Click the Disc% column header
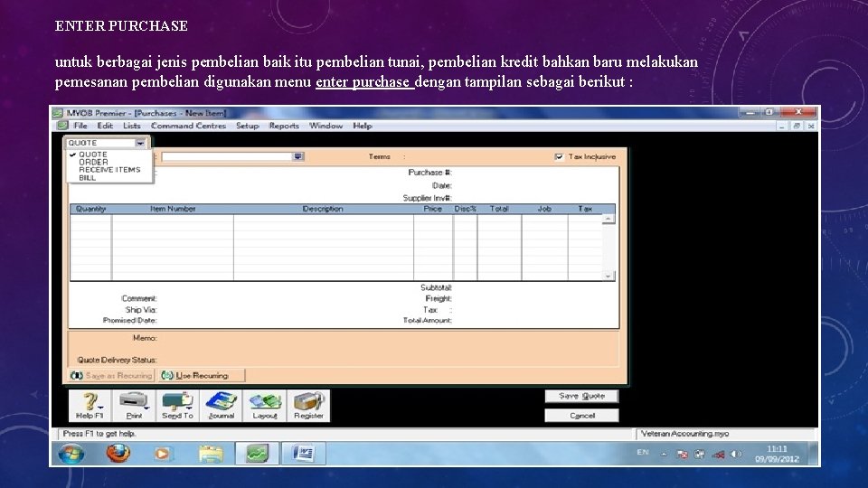The image size is (868, 488). pos(465,209)
